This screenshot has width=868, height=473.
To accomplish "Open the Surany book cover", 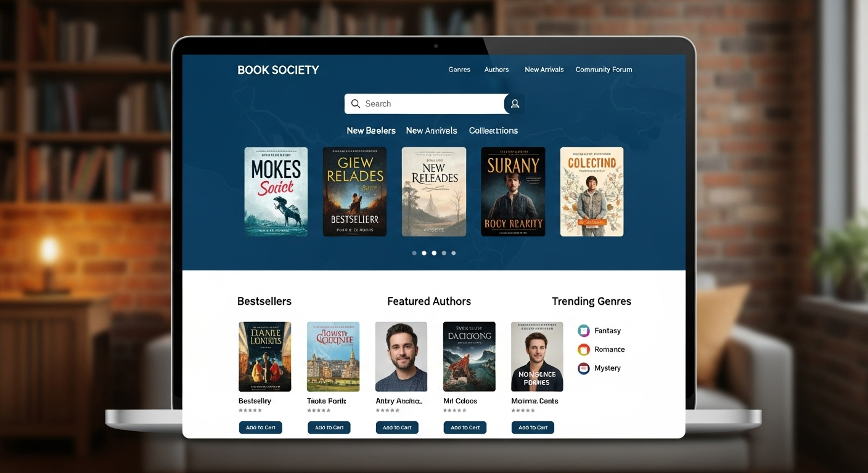I will pos(513,192).
